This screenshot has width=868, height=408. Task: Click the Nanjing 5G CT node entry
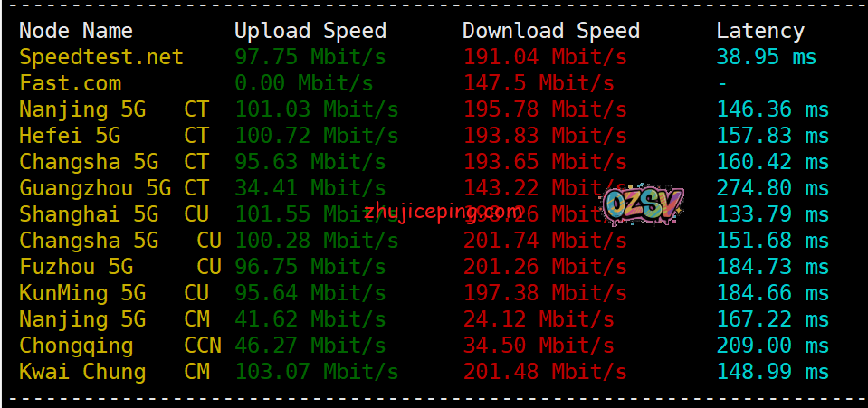115,109
